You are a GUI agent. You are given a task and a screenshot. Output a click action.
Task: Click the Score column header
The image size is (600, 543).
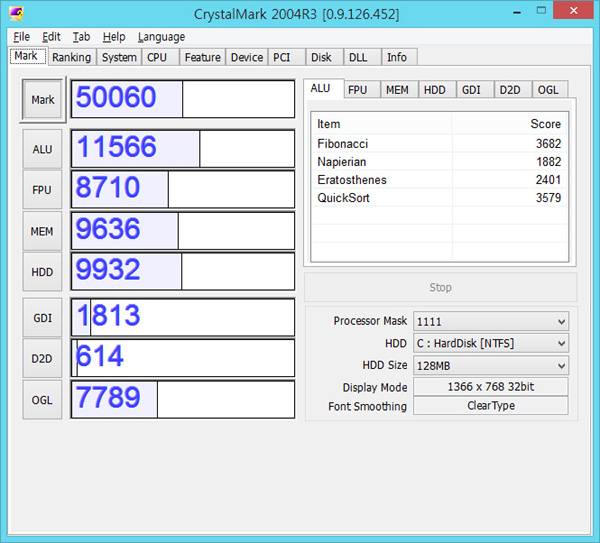tap(510, 124)
